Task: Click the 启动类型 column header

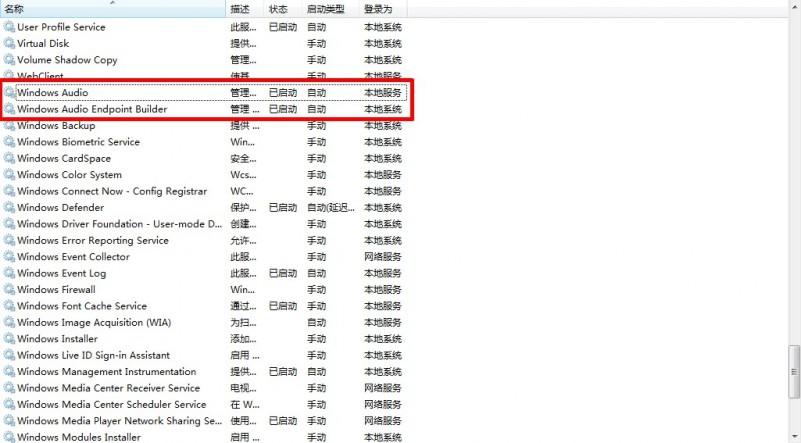Action: [324, 8]
